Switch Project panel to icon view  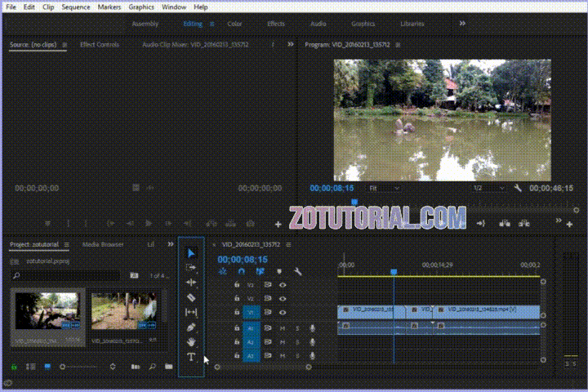pyautogui.click(x=47, y=367)
